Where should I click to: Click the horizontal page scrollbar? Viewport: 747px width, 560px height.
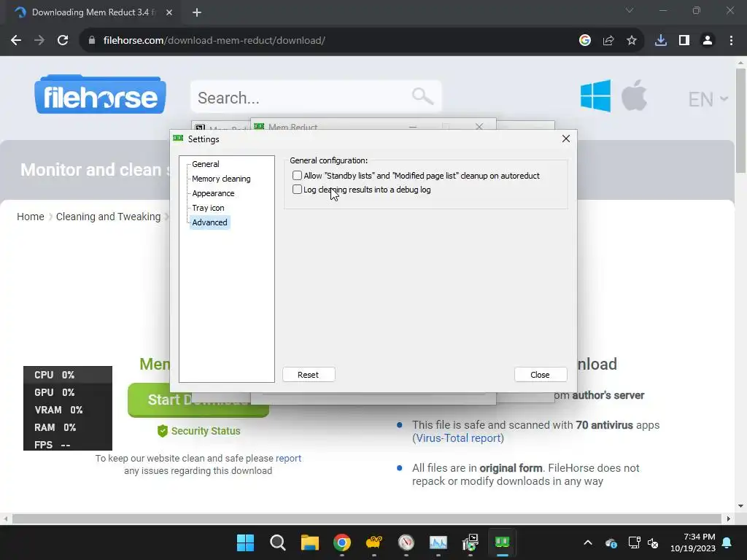367,518
